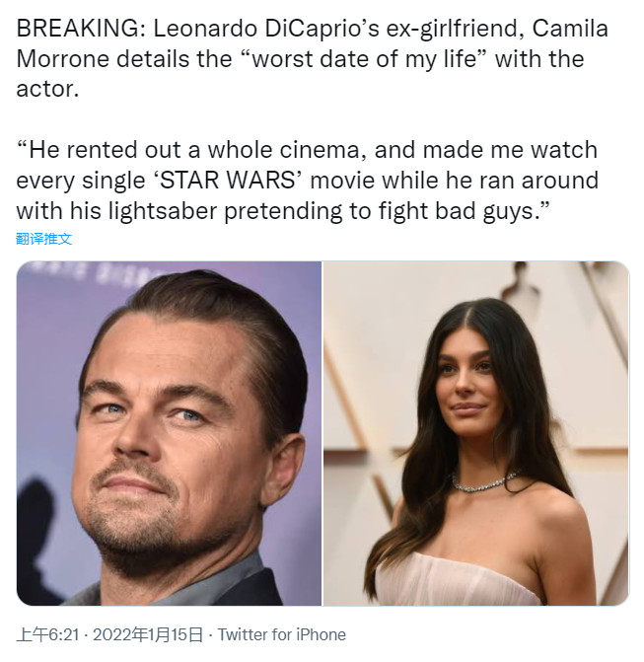Screen dimensions: 644x662
Task: Click the "翻译推文" translate tweet link
Action: [x=44, y=239]
